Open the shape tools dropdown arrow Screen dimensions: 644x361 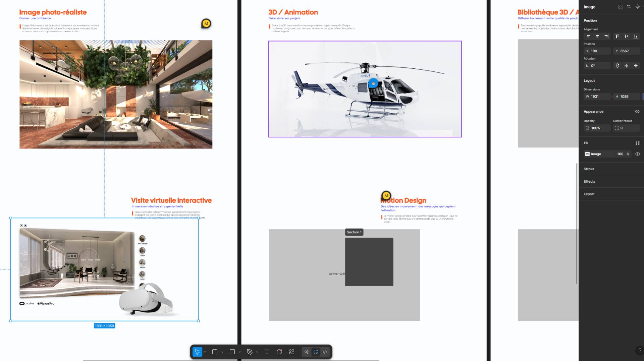pyautogui.click(x=240, y=352)
